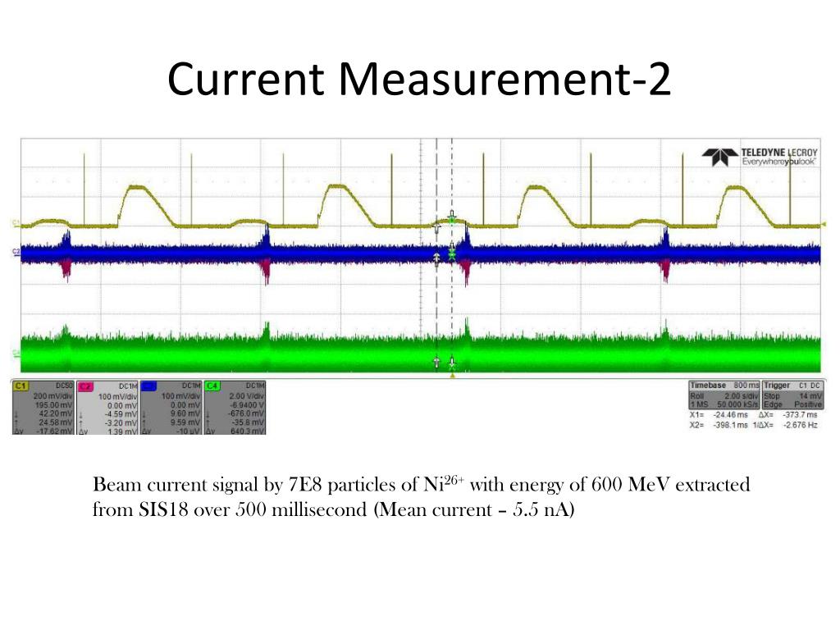Image resolution: width=840 pixels, height=630 pixels.
Task: Click the C1 DC50 coupling label
Action: 64,386
